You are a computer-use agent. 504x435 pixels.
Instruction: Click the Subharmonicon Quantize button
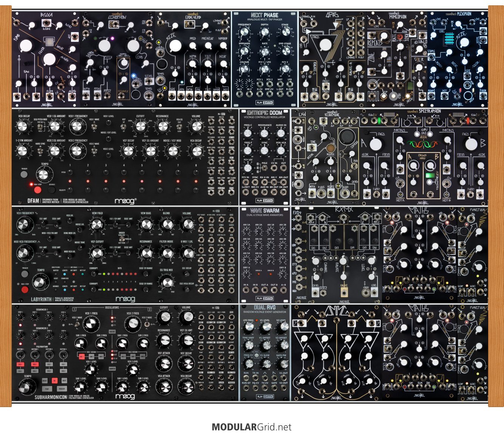(x=112, y=369)
